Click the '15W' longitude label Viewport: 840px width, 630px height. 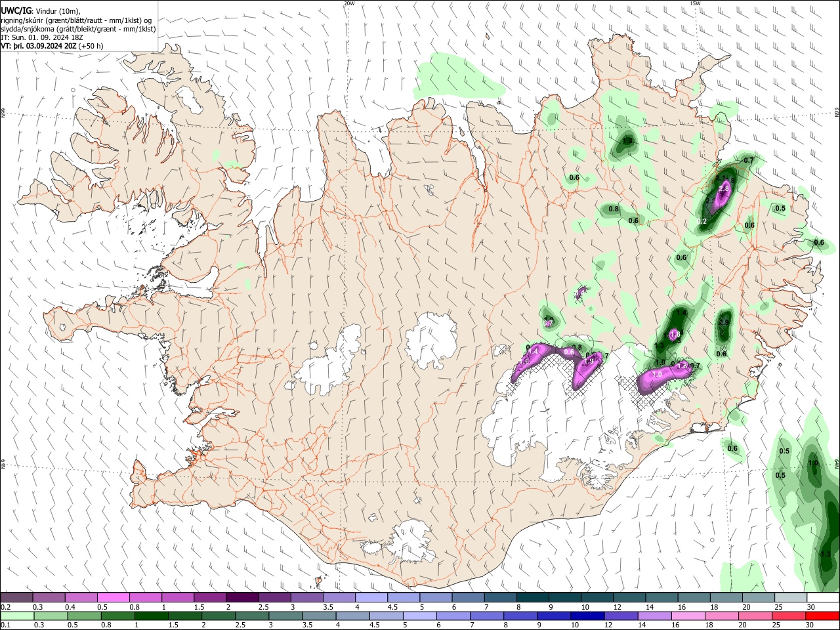(x=695, y=3)
